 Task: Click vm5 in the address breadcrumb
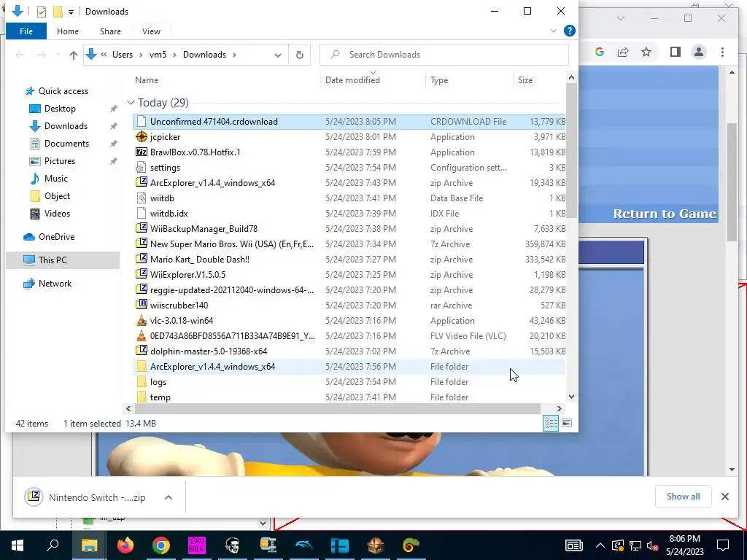point(158,55)
